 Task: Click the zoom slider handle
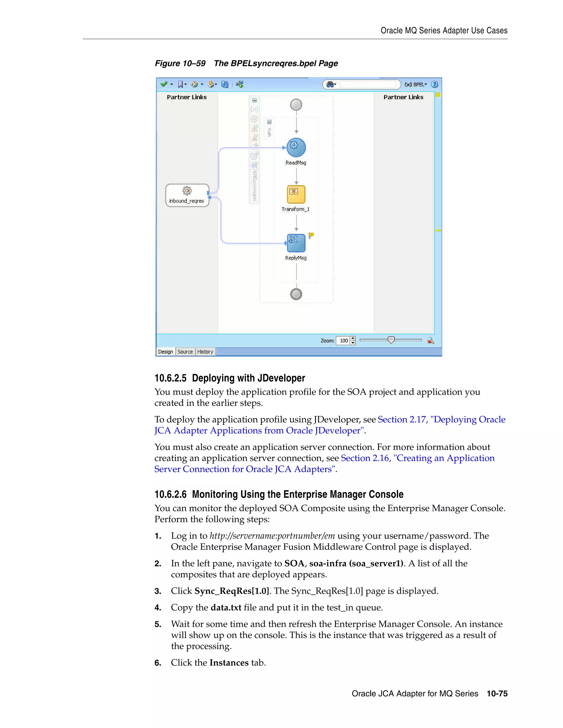click(x=391, y=340)
